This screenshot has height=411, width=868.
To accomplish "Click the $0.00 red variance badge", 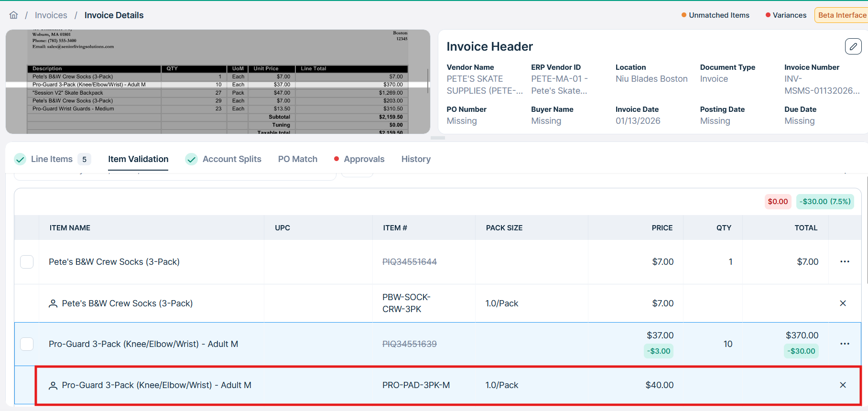I will 778,202.
